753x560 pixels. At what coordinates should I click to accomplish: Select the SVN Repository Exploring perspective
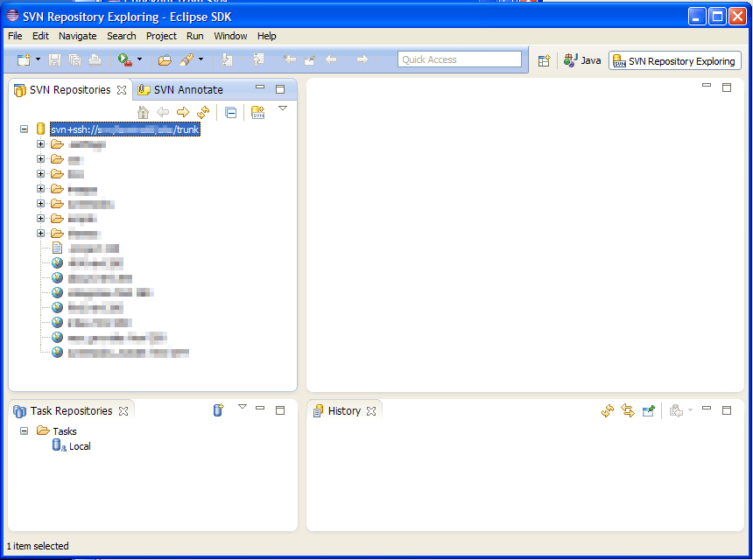(x=674, y=60)
